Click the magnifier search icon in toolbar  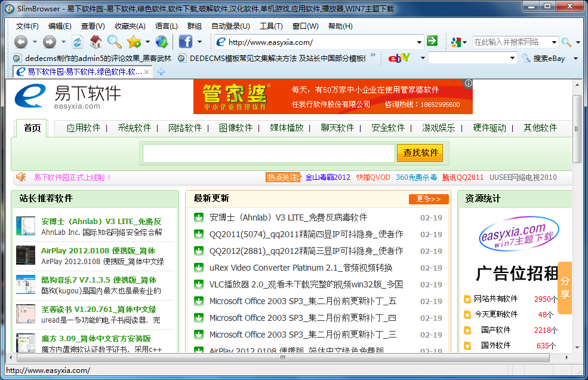(114, 42)
